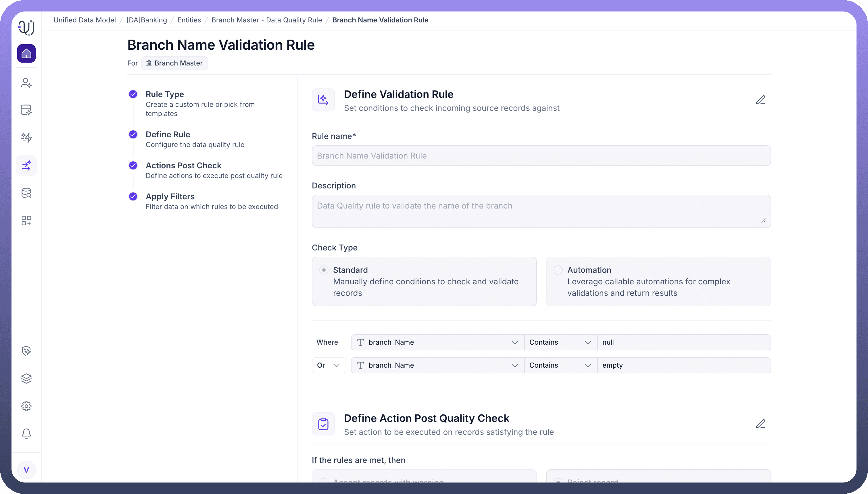This screenshot has width=868, height=494.
Task: Open the Entities breadcrumb link
Action: [x=189, y=20]
